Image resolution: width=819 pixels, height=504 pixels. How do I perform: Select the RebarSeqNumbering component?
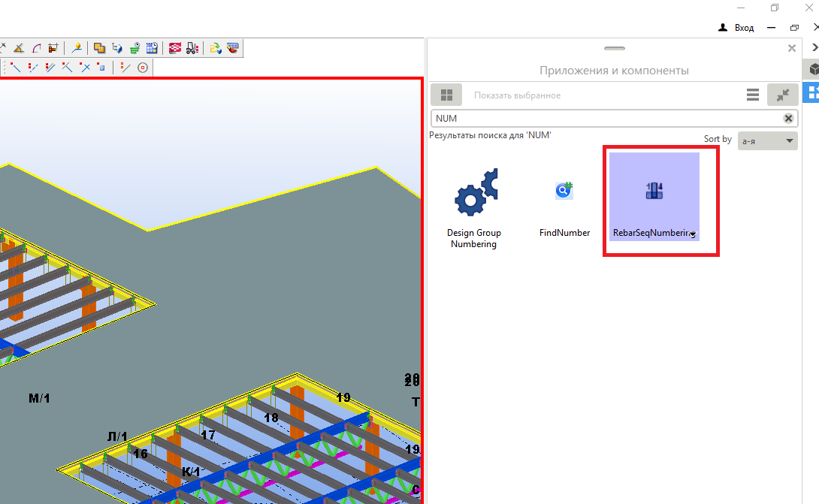coord(654,197)
